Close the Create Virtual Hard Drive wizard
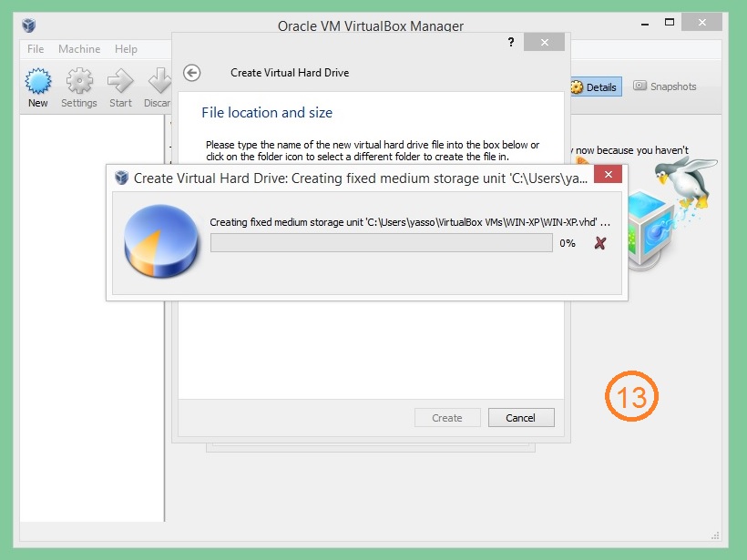This screenshot has height=560, width=747. [545, 43]
